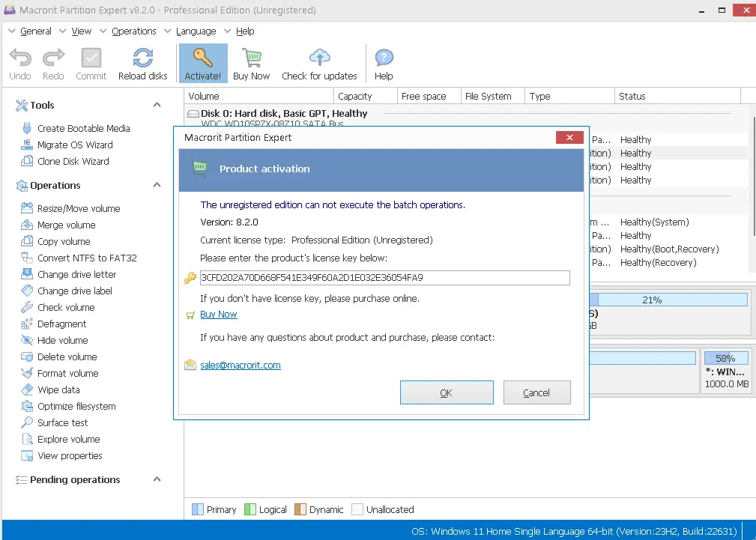
Task: Open the General menu
Action: [35, 31]
